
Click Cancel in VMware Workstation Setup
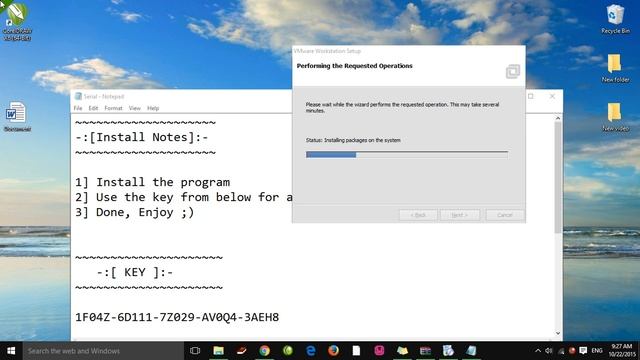point(505,215)
